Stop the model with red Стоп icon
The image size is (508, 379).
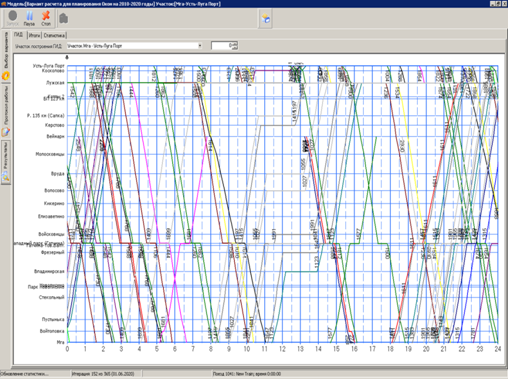coord(46,18)
